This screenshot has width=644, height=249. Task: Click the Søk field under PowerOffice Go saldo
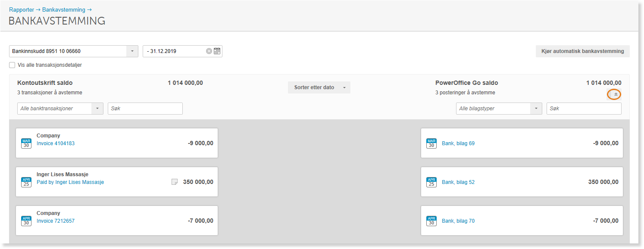pyautogui.click(x=584, y=109)
